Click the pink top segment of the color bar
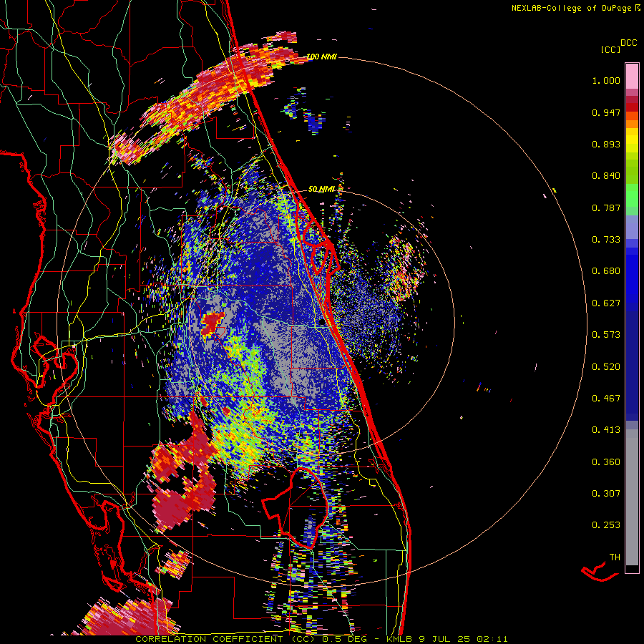644x644 pixels. point(632,76)
